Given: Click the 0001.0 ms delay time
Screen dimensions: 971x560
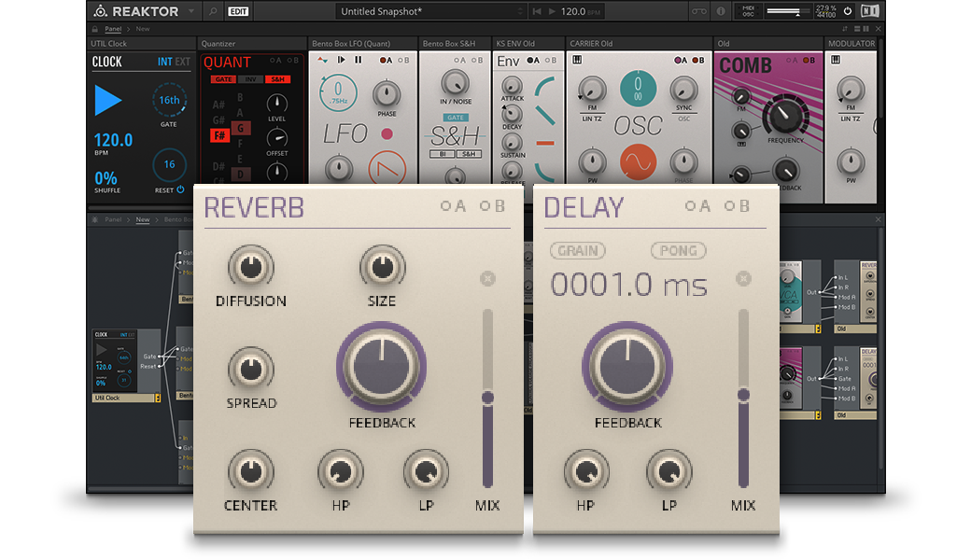Looking at the screenshot, I should [x=628, y=286].
